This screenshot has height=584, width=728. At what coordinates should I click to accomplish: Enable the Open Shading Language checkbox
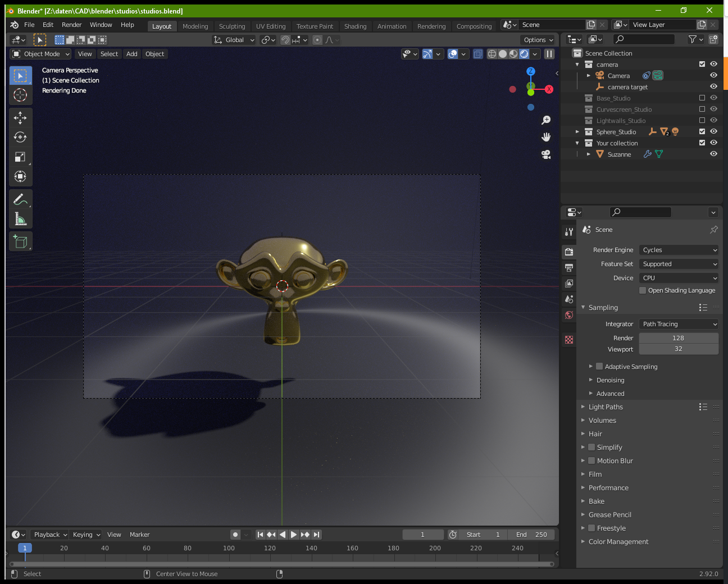click(x=643, y=290)
